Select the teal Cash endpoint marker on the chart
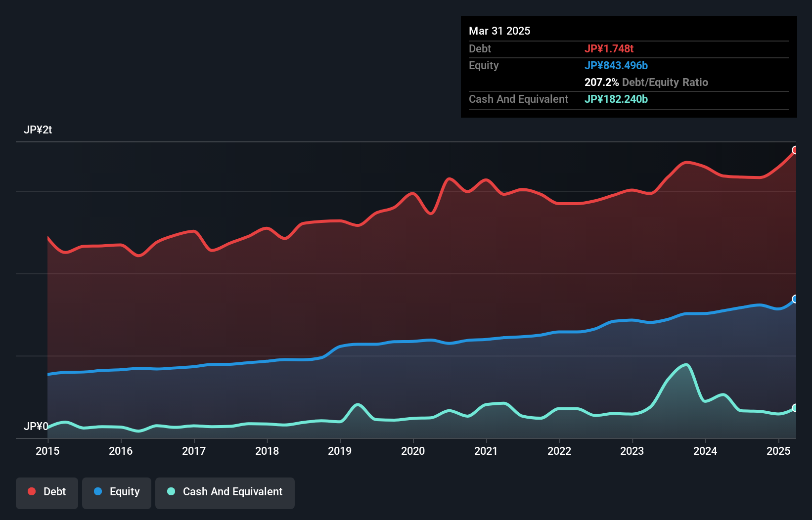The image size is (812, 520). tap(795, 408)
